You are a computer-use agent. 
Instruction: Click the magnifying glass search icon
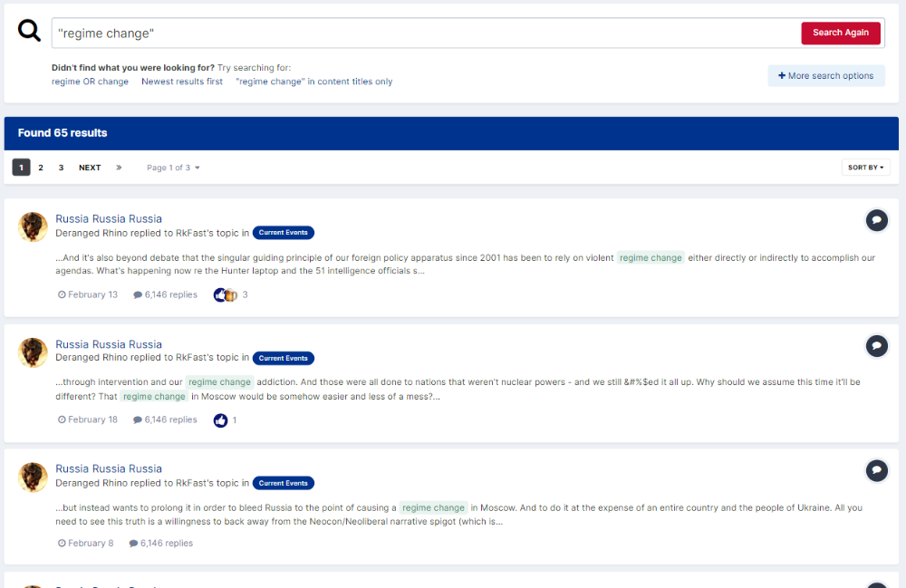(x=29, y=31)
